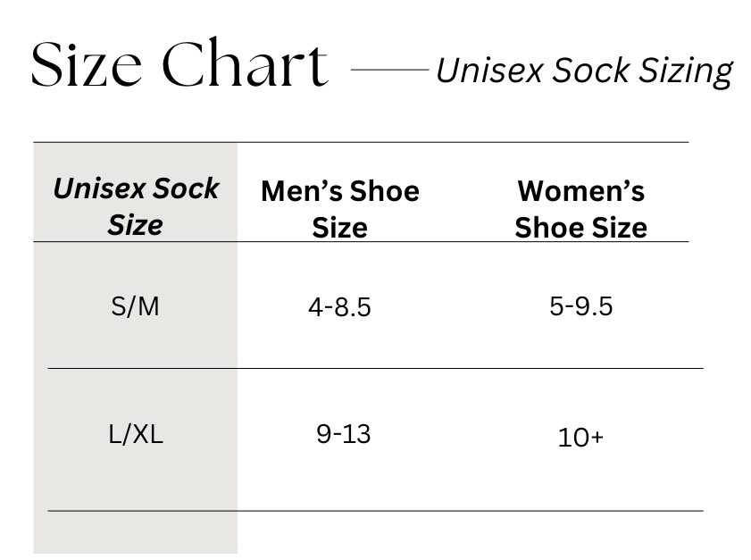Screen dimensions: 751x560
Task: Click the empty gray cell below L/XL
Action: click(136, 532)
